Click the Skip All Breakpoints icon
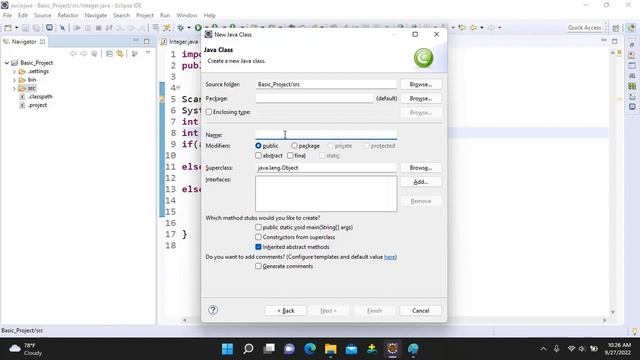 [62, 28]
